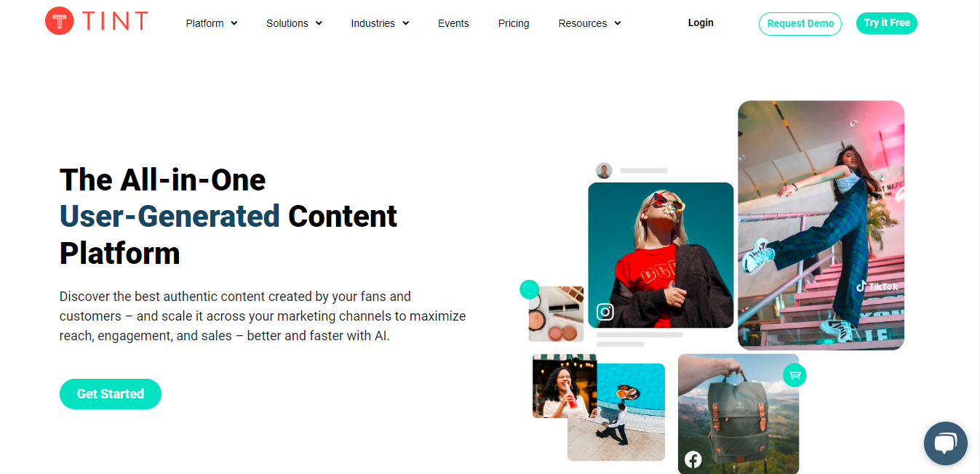
Task: Click the shopping cart badge icon
Action: [794, 375]
